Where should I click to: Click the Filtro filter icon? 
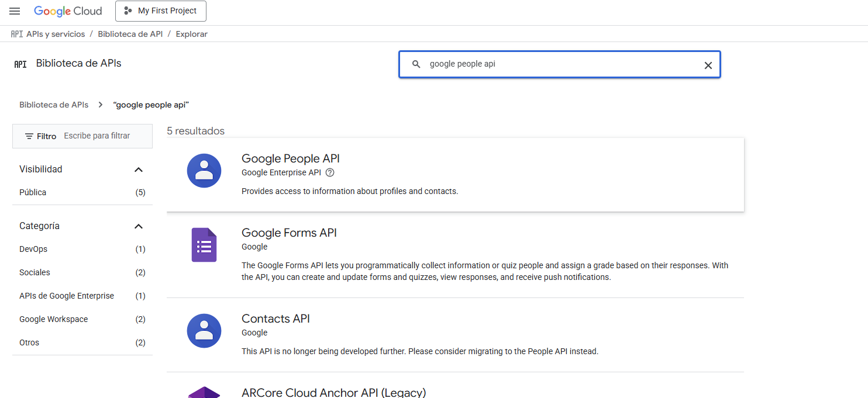(x=29, y=136)
